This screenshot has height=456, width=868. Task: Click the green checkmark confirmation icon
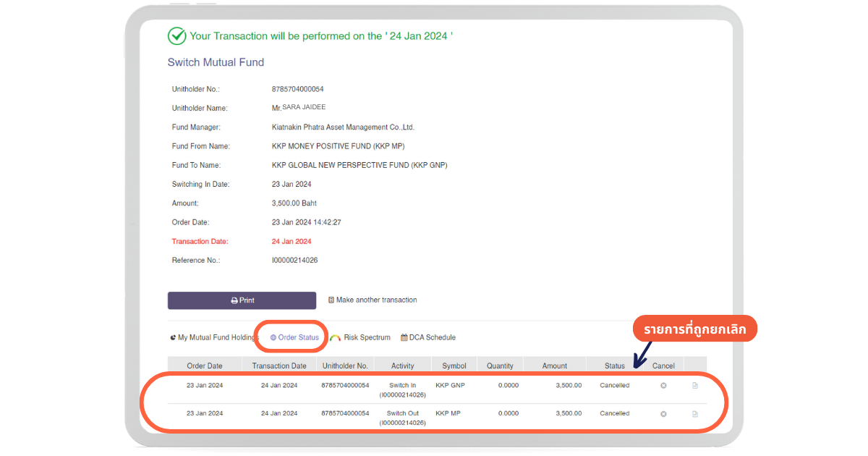pos(176,36)
